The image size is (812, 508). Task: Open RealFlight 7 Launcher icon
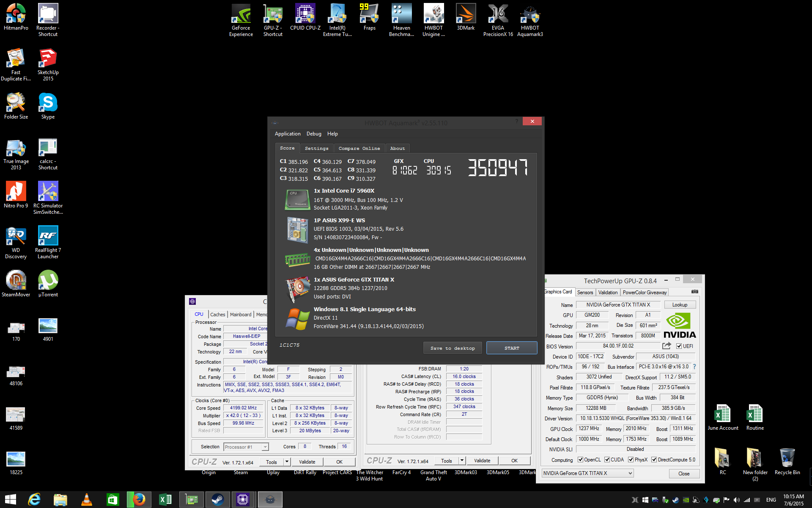[x=48, y=242]
